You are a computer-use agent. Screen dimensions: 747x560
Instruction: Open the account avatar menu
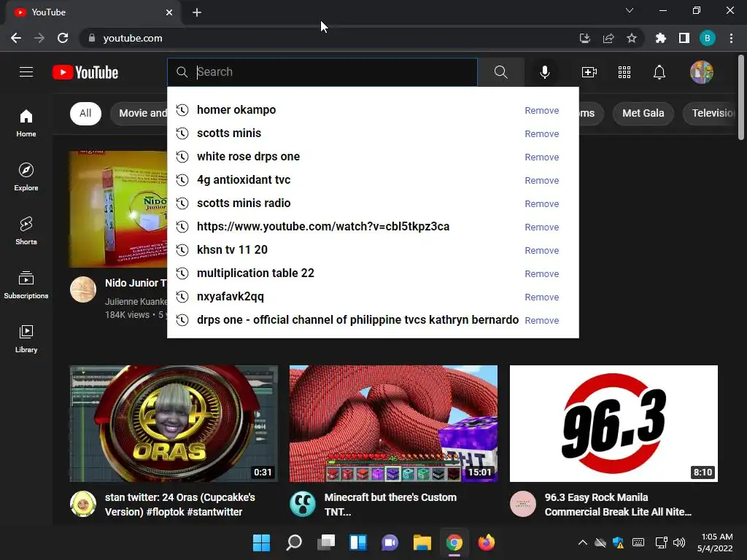pyautogui.click(x=702, y=72)
